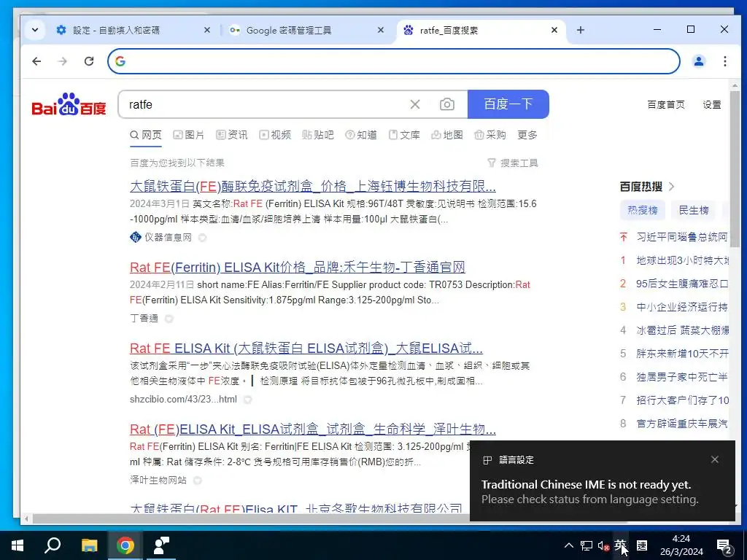Toggle the 英 input mode indicator

[620, 545]
